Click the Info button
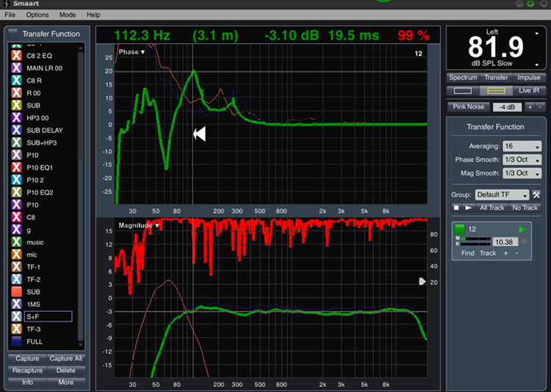Image resolution: width=551 pixels, height=392 pixels. [27, 382]
